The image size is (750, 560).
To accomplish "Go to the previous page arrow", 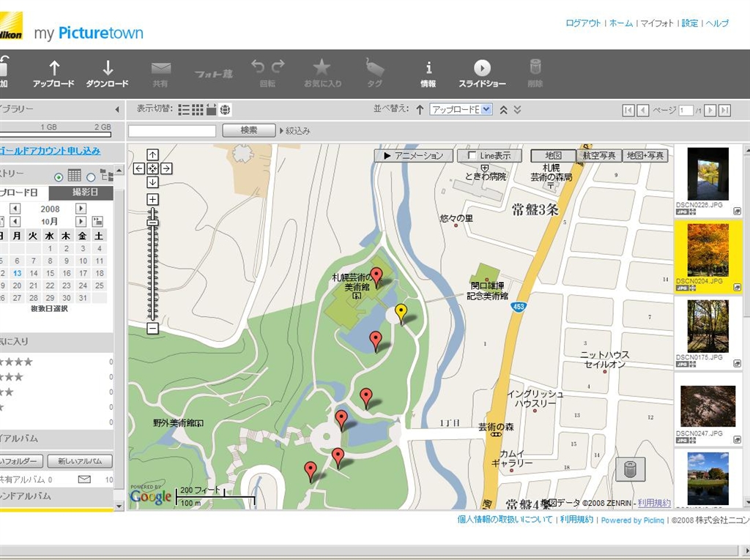I will 643,111.
